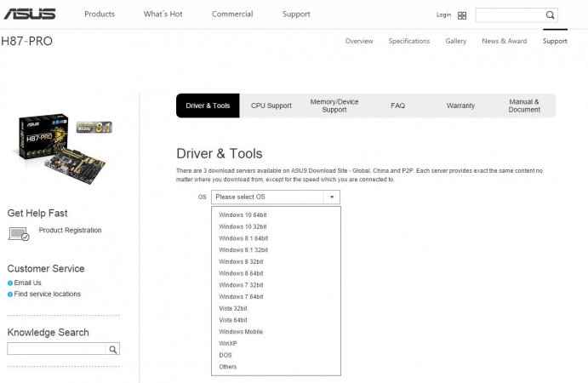The image size is (588, 383).
Task: Click the Email Us bullet icon
Action: tap(10, 283)
